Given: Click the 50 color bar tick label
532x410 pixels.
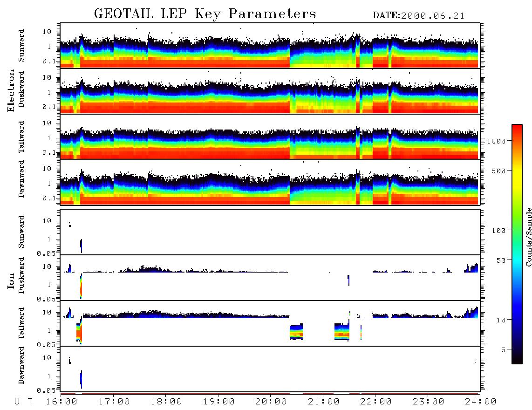Looking at the screenshot, I should [x=501, y=260].
